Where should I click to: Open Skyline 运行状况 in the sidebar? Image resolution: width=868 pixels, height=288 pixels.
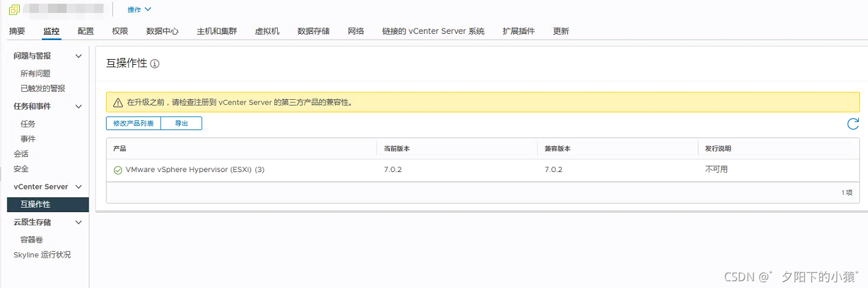[x=42, y=255]
